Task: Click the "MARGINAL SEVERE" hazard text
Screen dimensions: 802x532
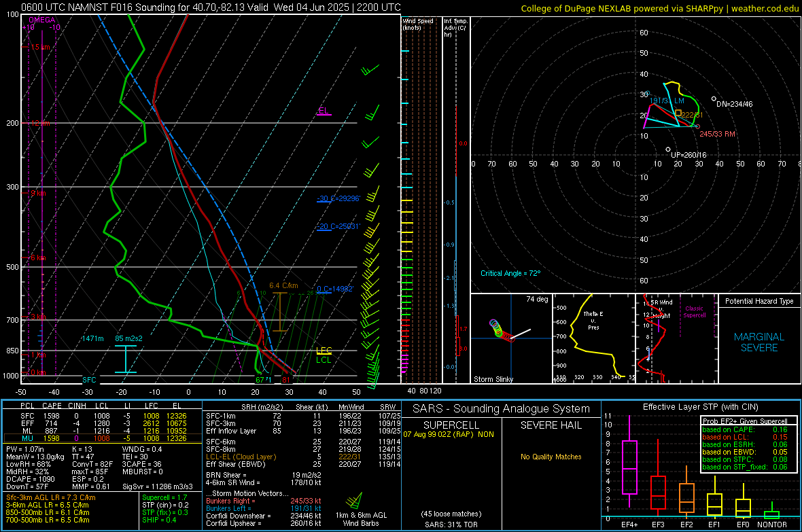Action: (x=759, y=342)
